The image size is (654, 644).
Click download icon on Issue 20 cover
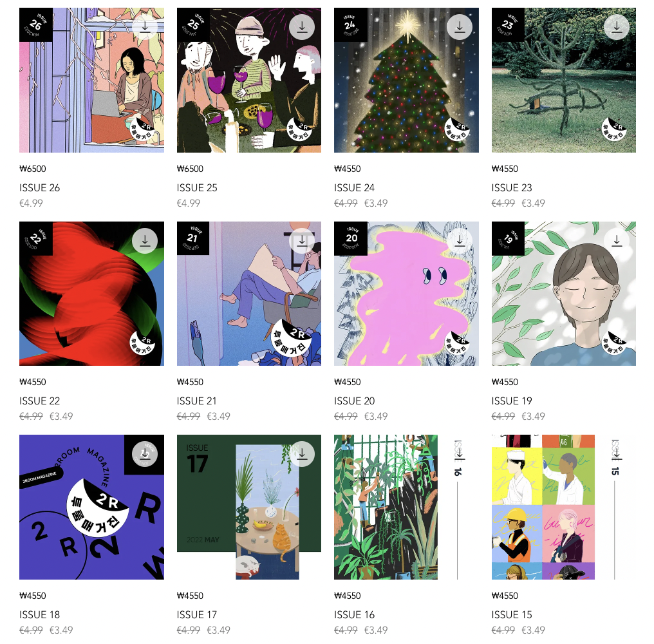coord(460,241)
